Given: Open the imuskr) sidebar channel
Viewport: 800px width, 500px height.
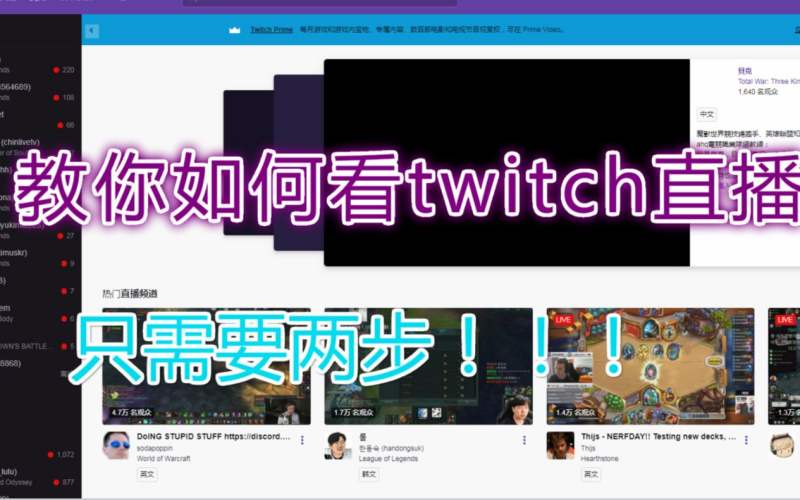Looking at the screenshot, I should [x=40, y=258].
